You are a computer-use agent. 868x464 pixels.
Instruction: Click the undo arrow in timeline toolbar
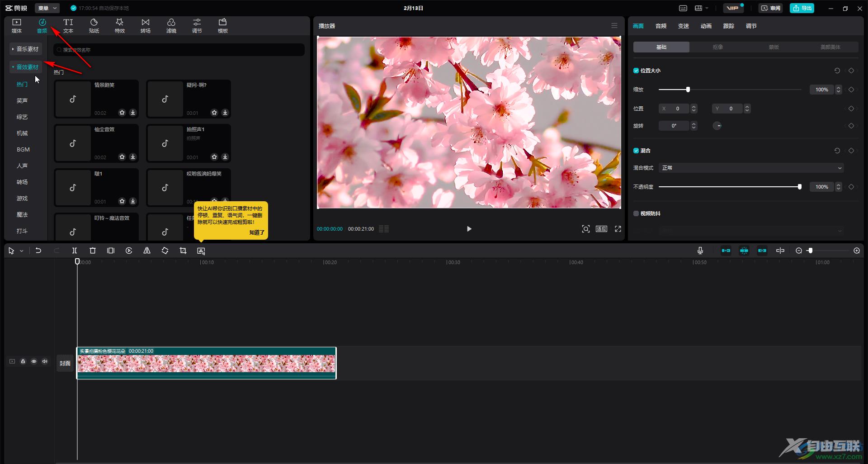(x=38, y=251)
